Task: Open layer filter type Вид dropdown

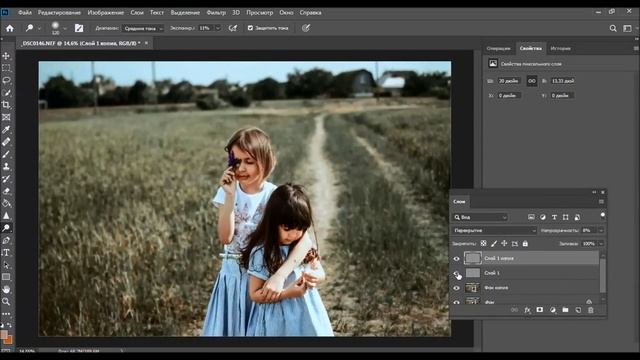Action: pos(480,218)
